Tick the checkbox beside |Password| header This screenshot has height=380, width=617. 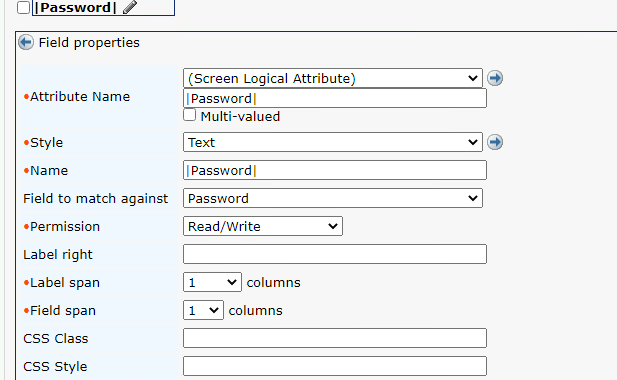click(24, 7)
